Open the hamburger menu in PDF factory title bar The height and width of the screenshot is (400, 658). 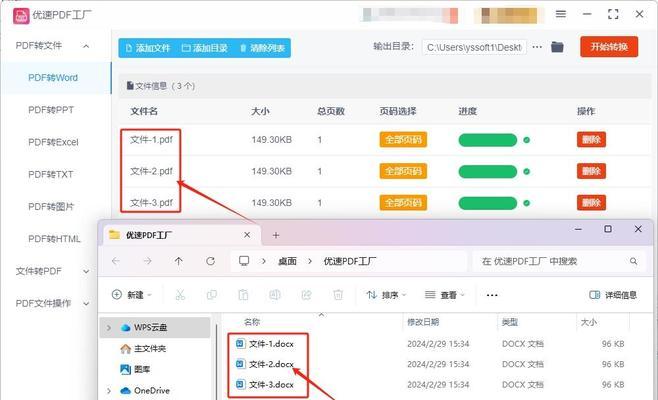[561, 14]
